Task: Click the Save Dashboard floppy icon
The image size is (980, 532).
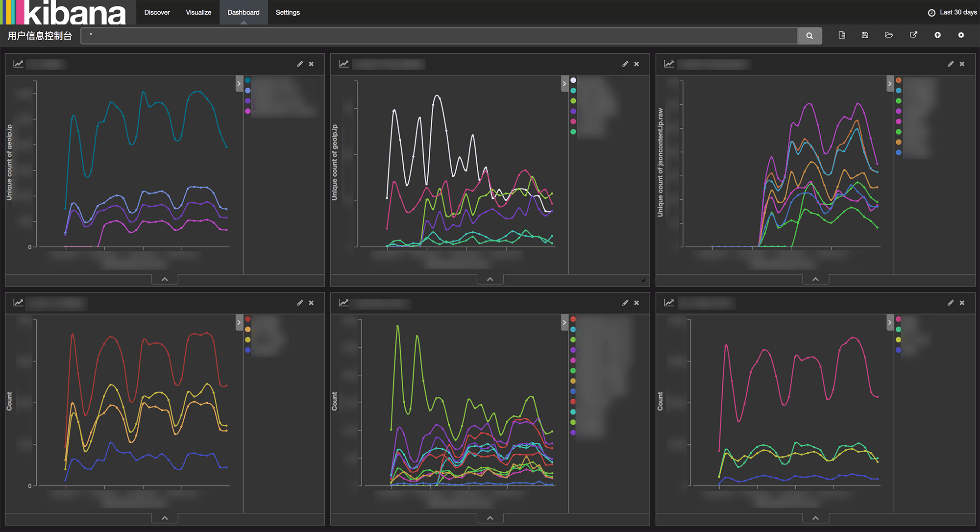Action: [x=865, y=35]
